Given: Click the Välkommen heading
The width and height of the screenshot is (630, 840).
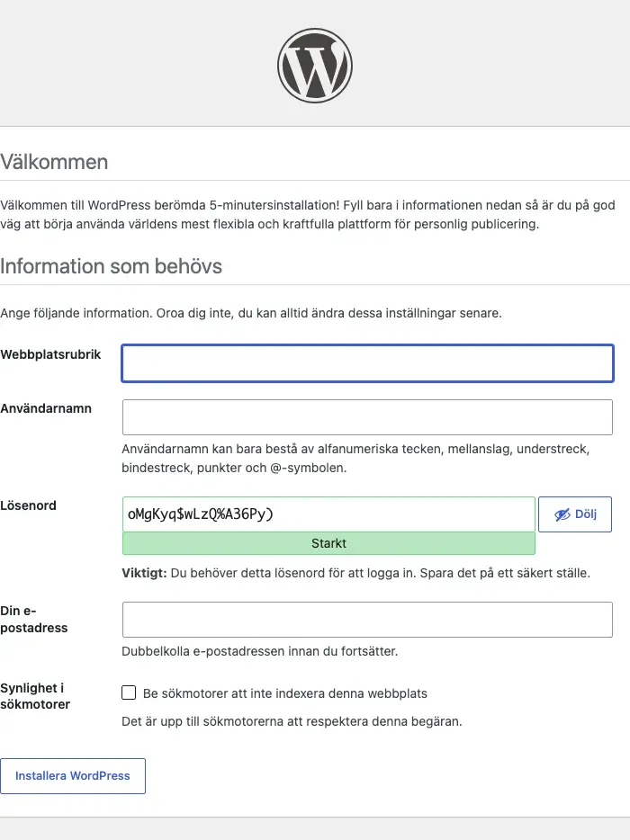Looking at the screenshot, I should pos(54,162).
